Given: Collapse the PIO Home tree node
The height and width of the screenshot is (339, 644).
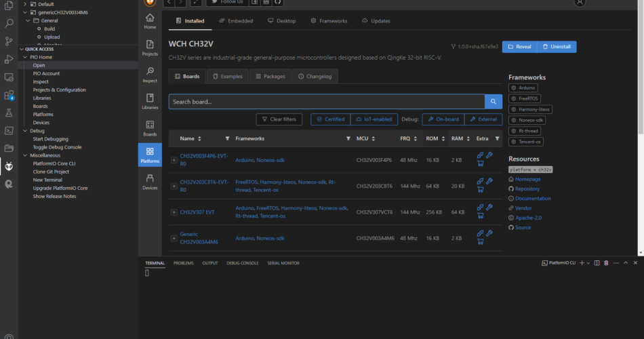Looking at the screenshot, I should coord(25,57).
